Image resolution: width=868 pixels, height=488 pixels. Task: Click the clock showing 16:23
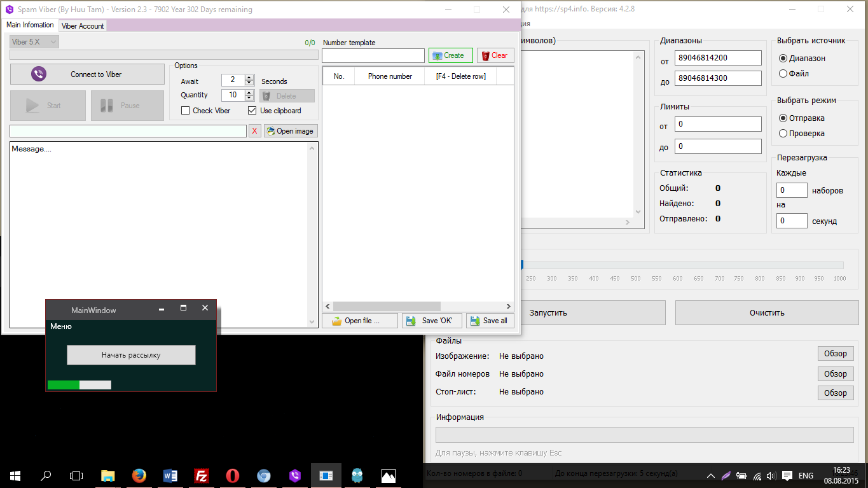[841, 470]
